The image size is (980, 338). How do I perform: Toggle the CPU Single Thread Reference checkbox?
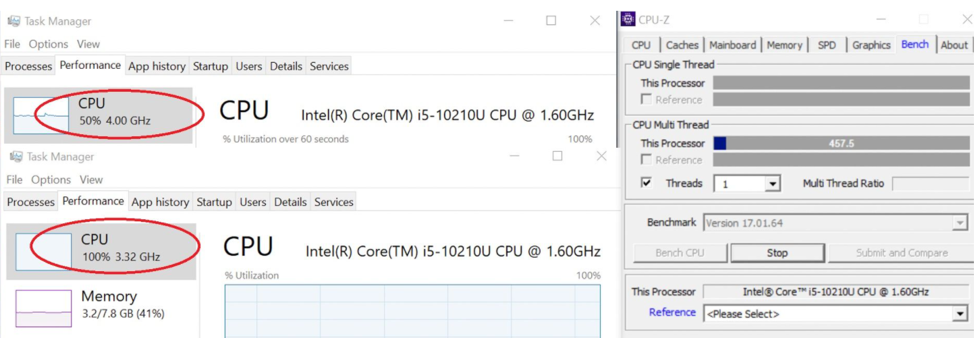[x=647, y=100]
